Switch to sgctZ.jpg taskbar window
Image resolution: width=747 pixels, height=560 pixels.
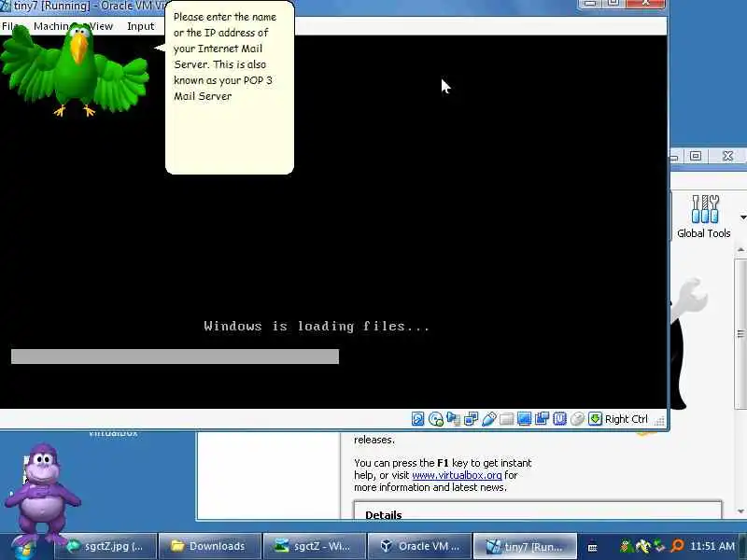106,546
